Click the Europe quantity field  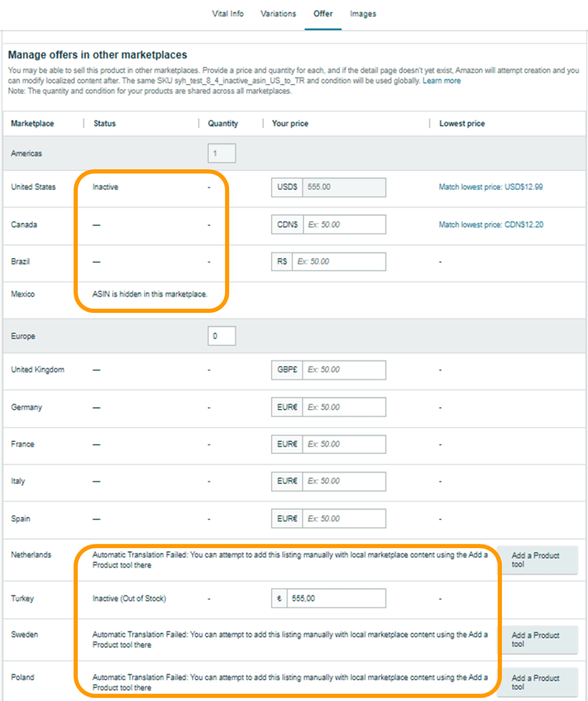222,336
